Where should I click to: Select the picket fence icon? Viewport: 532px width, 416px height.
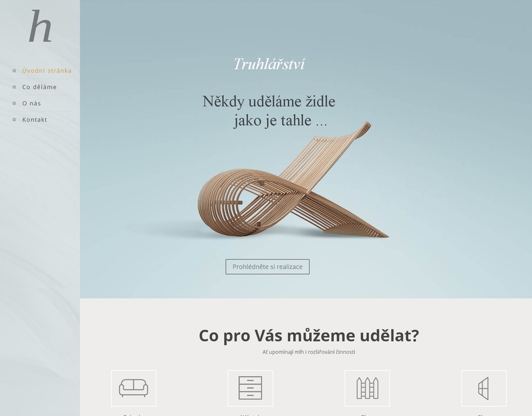[x=367, y=388]
